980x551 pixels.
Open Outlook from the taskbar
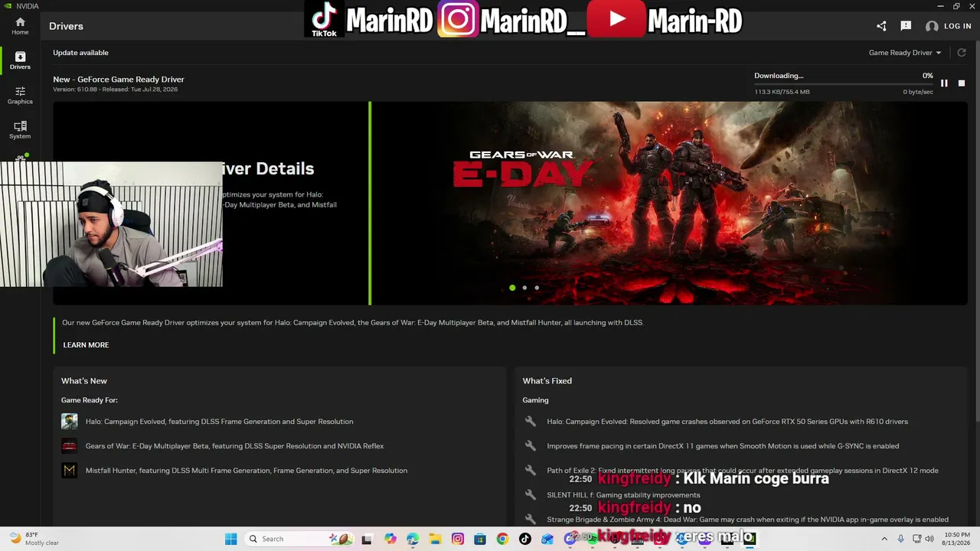[547, 539]
